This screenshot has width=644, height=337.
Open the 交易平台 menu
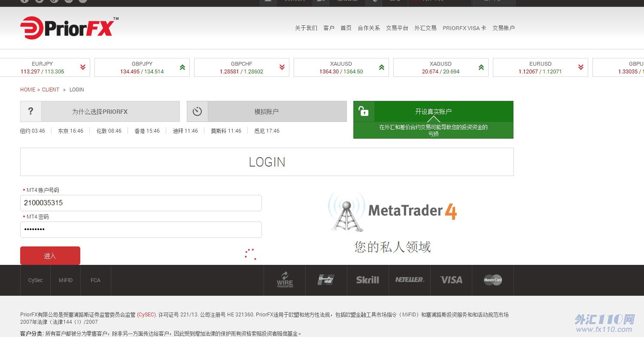(x=397, y=28)
